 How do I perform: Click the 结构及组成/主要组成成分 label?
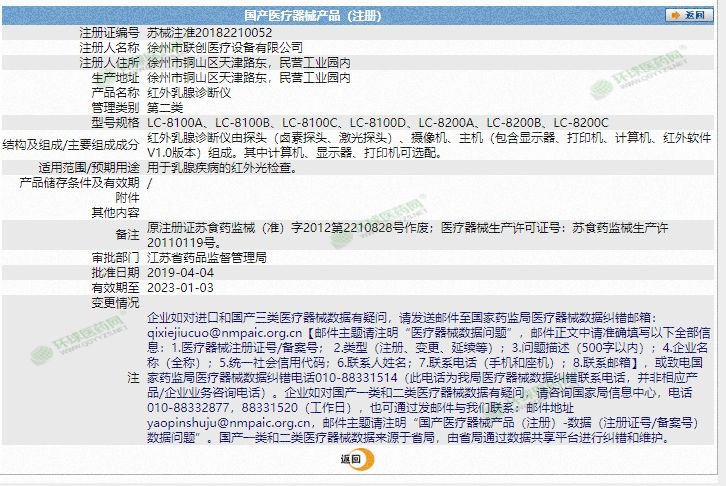click(x=71, y=145)
